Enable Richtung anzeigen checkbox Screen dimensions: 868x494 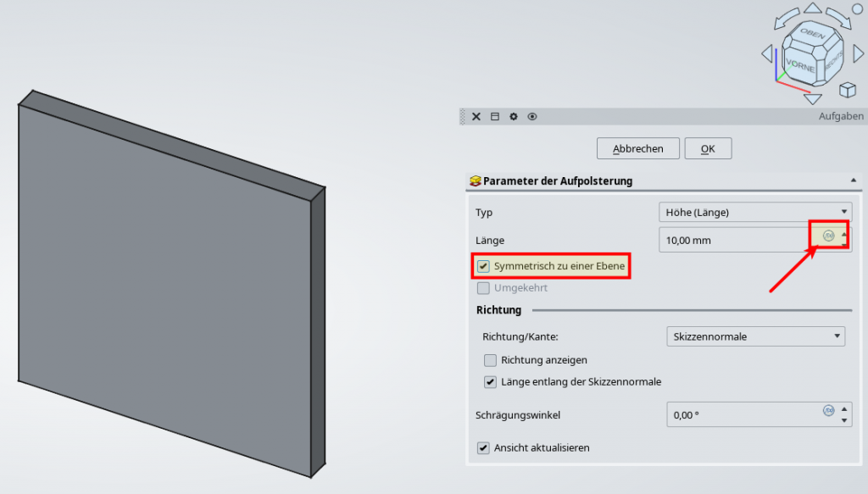tap(490, 360)
